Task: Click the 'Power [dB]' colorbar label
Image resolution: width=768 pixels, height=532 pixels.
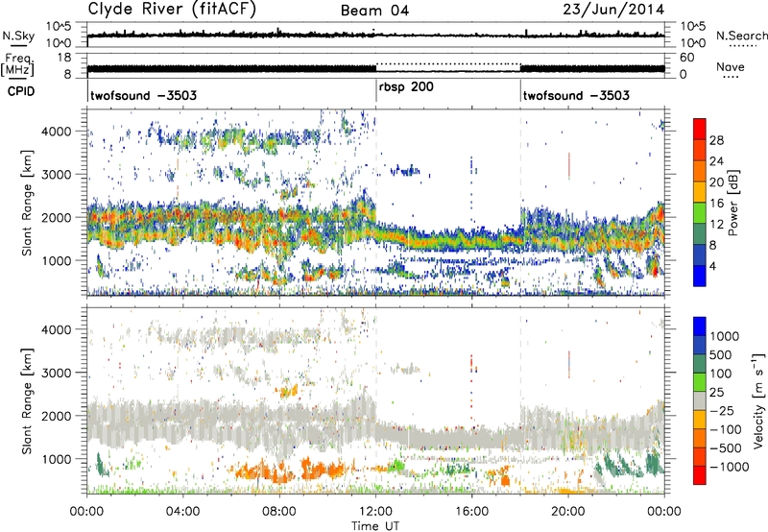Action: tap(732, 203)
